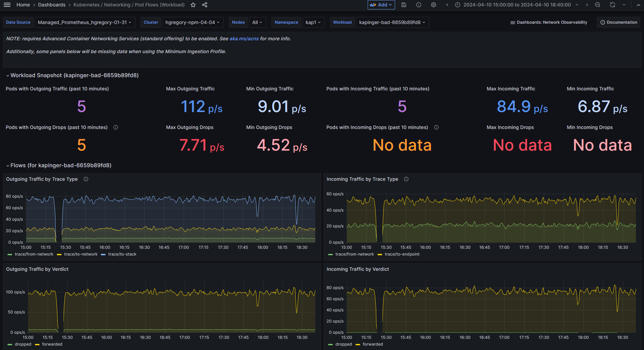644x350 pixels.
Task: Open Dashboards: Network Observability menu
Action: 549,22
